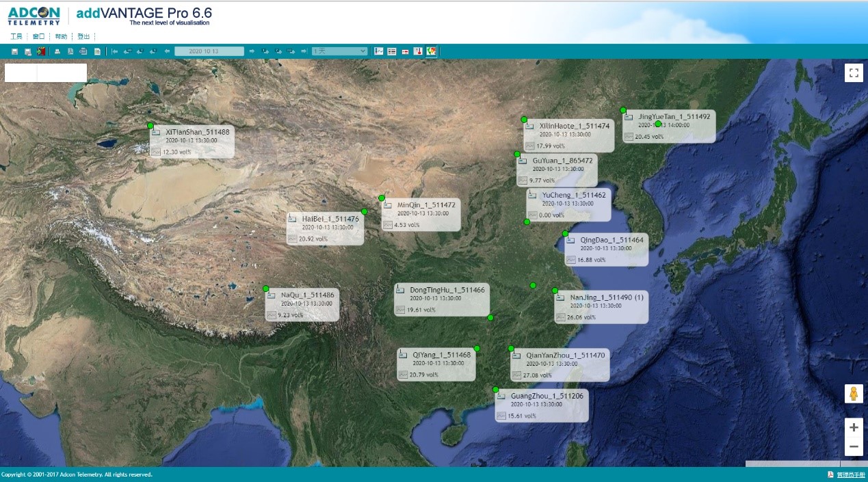
Task: Click the trend chart view icon
Action: point(379,51)
